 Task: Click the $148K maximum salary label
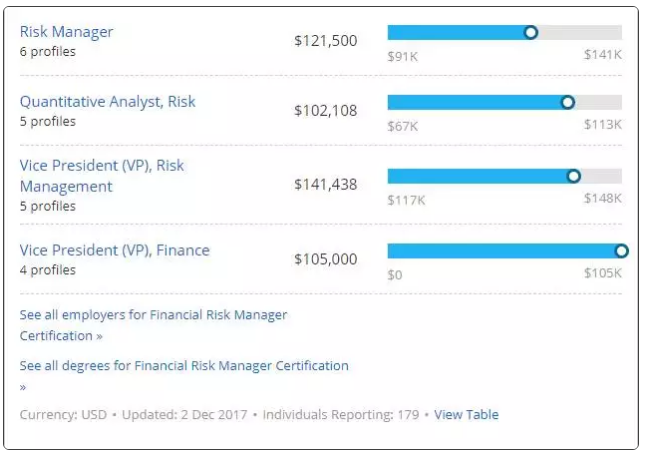[x=603, y=199]
